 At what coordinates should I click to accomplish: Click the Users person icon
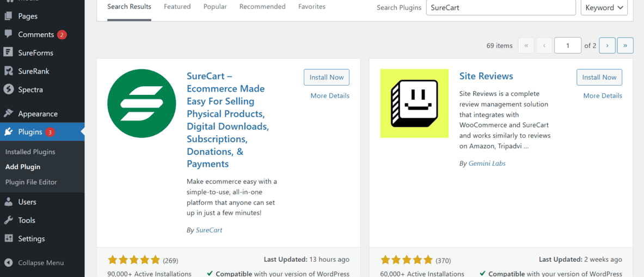pyautogui.click(x=8, y=202)
